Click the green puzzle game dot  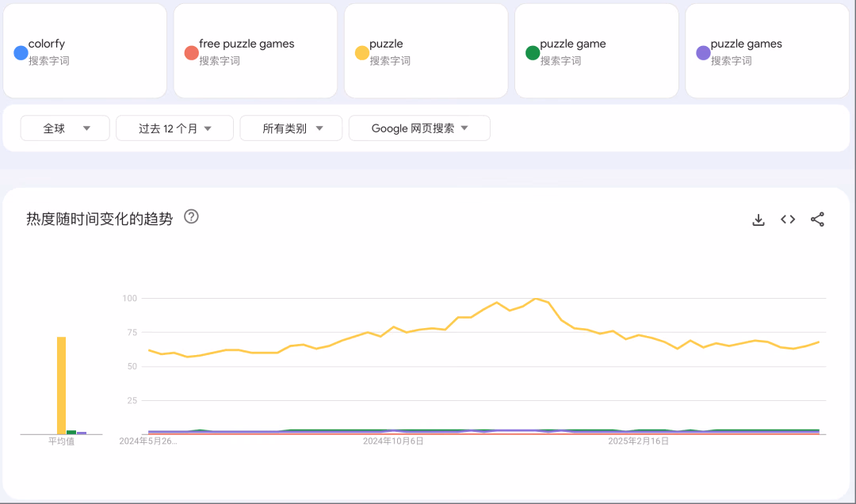[533, 53]
